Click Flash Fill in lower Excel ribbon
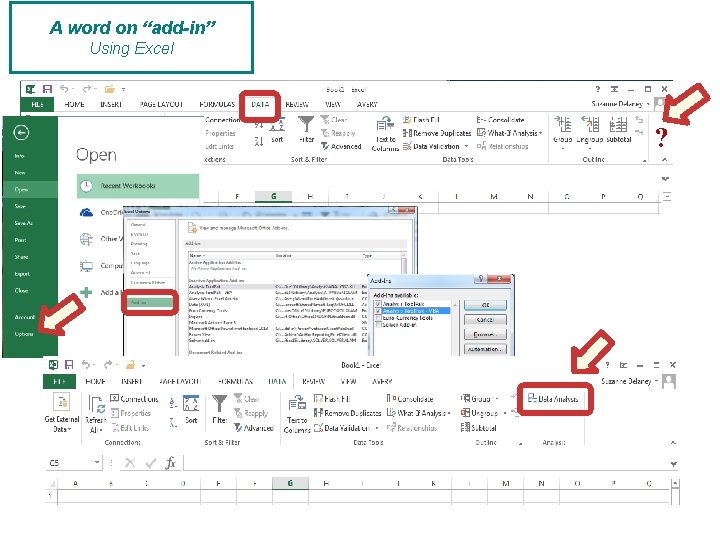The width and height of the screenshot is (720, 540). tap(332, 399)
